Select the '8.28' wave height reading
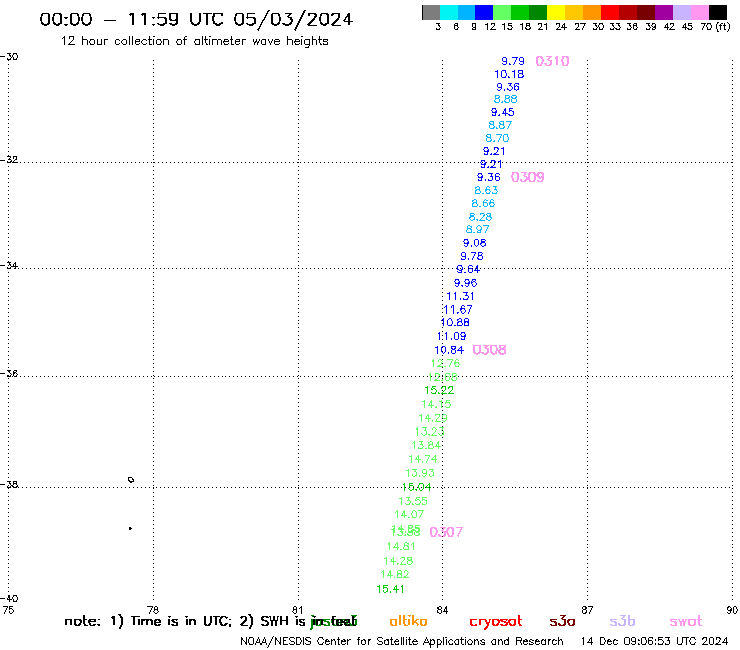 pos(480,217)
